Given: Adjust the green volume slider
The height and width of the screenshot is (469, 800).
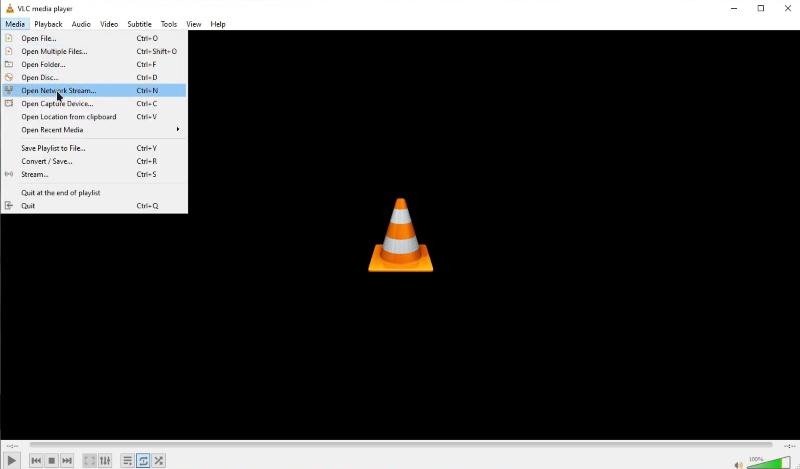Looking at the screenshot, I should coord(769,462).
